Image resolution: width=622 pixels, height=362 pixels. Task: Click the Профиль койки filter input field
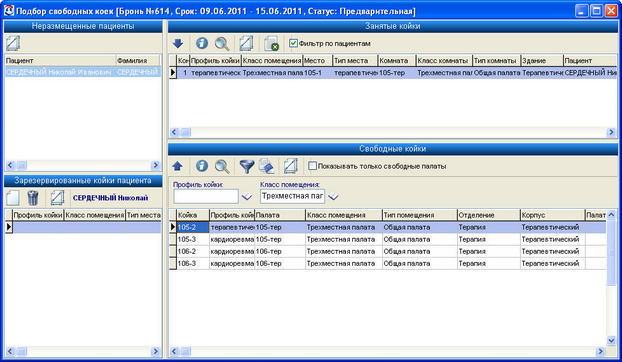[x=206, y=196]
